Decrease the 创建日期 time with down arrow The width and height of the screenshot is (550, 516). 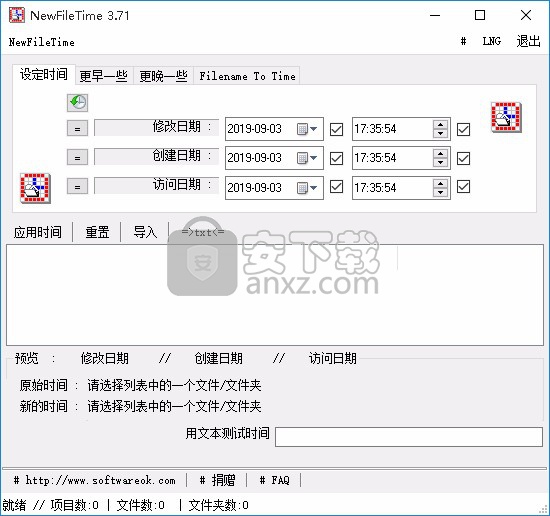pos(440,163)
